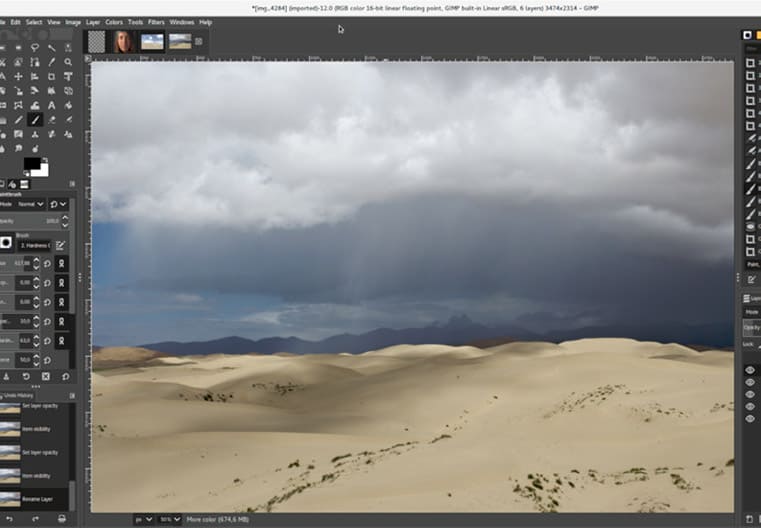Select the Zoom magnifier tool
The image size is (761, 528).
68,62
